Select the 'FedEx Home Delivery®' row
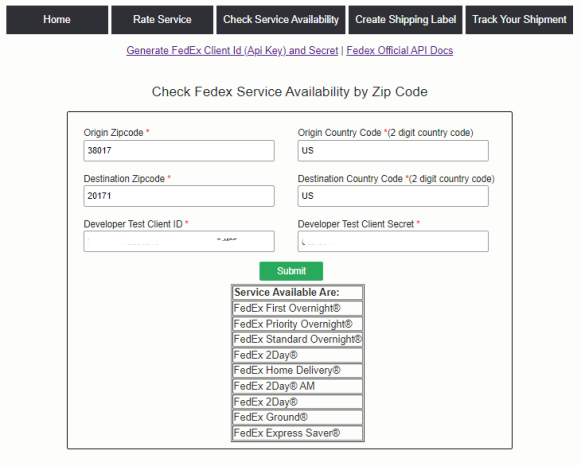This screenshot has height=466, width=581. click(298, 370)
